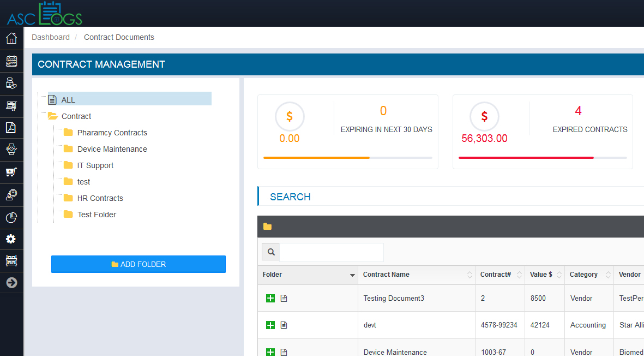This screenshot has height=357, width=644.
Task: Select the Pharamcy Contracts folder
Action: (112, 133)
